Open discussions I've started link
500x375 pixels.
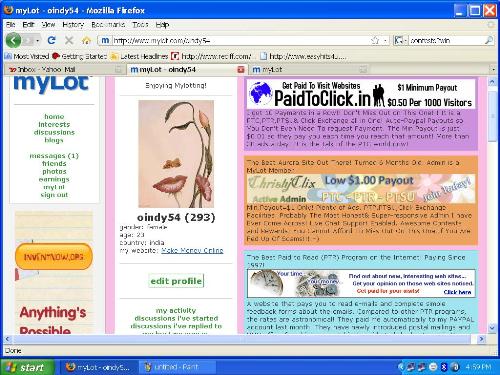click(176, 318)
